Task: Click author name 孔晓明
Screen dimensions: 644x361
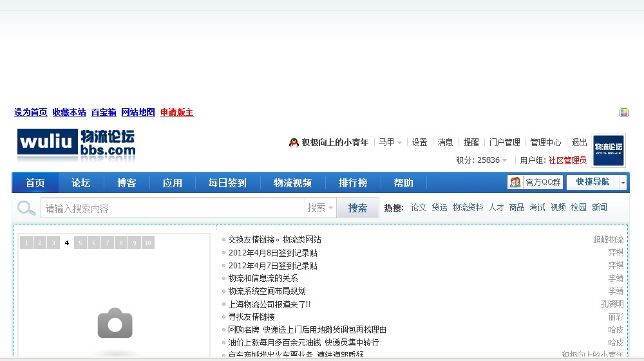Action: pyautogui.click(x=612, y=304)
